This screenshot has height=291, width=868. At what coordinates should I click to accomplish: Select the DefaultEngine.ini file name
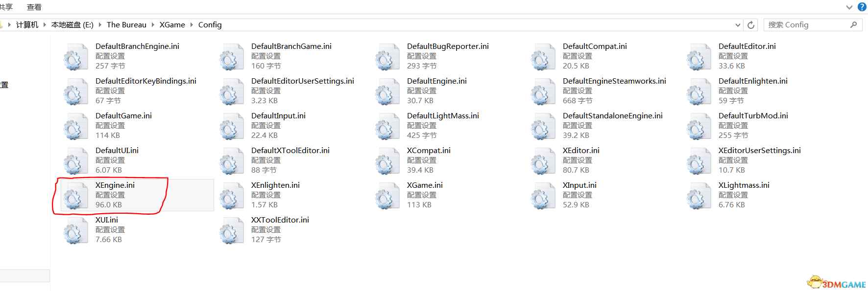437,81
